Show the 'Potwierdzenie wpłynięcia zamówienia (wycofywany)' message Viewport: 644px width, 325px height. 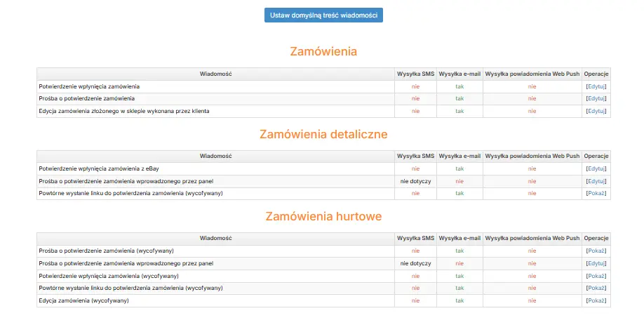point(596,276)
